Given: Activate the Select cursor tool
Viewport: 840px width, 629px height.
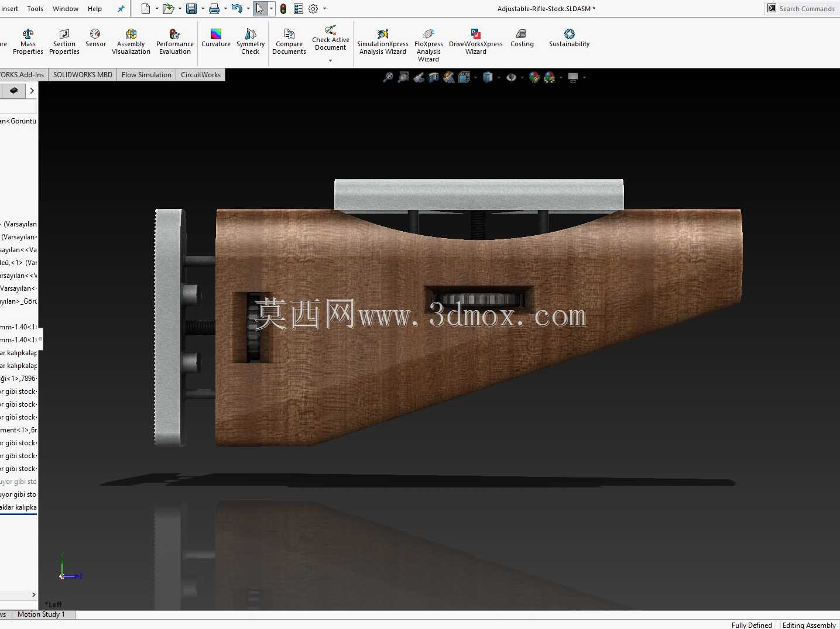Looking at the screenshot, I should 260,9.
